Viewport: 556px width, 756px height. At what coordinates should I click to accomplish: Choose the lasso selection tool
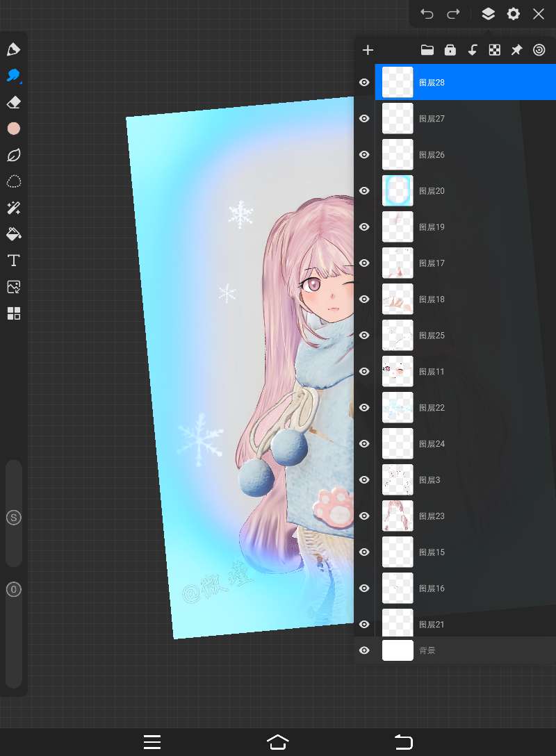[13, 181]
